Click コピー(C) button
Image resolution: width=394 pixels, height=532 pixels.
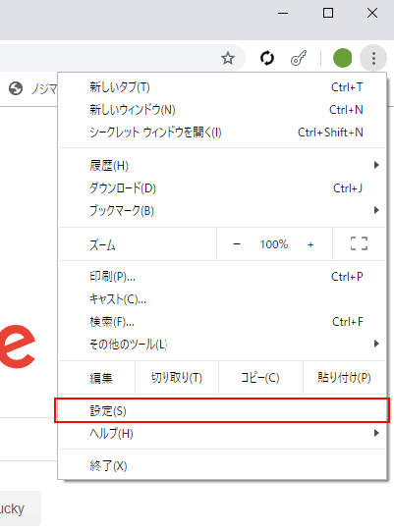coord(260,377)
